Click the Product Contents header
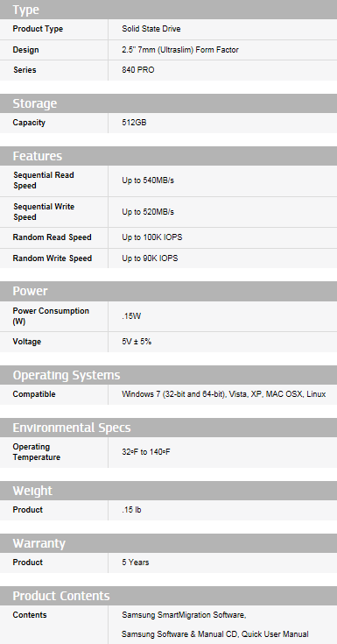Screen dimensions: 337x644 pyautogui.click(x=168, y=596)
